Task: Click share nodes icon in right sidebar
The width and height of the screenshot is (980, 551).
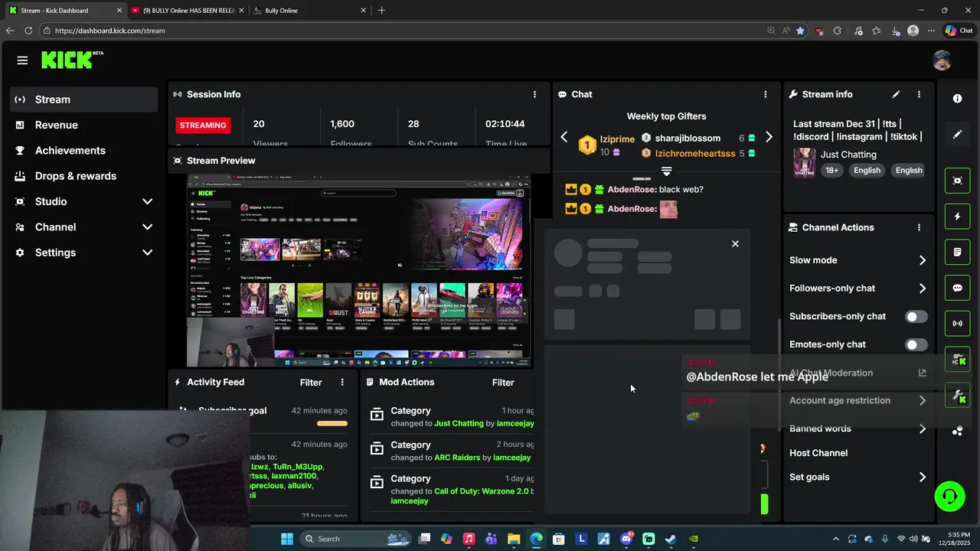Action: [957, 431]
